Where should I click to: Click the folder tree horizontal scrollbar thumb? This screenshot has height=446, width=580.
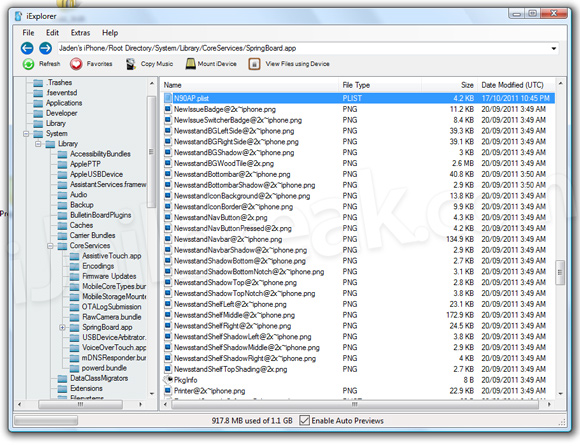click(80, 405)
